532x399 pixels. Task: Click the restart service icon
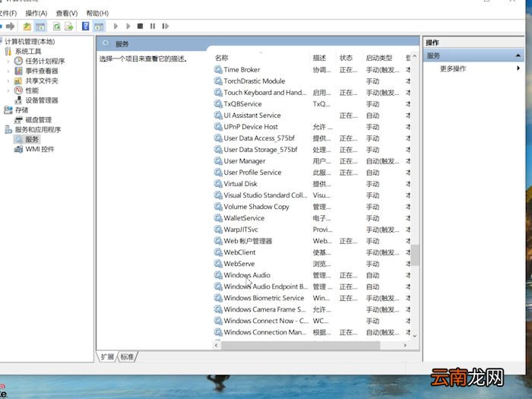pyautogui.click(x=165, y=26)
